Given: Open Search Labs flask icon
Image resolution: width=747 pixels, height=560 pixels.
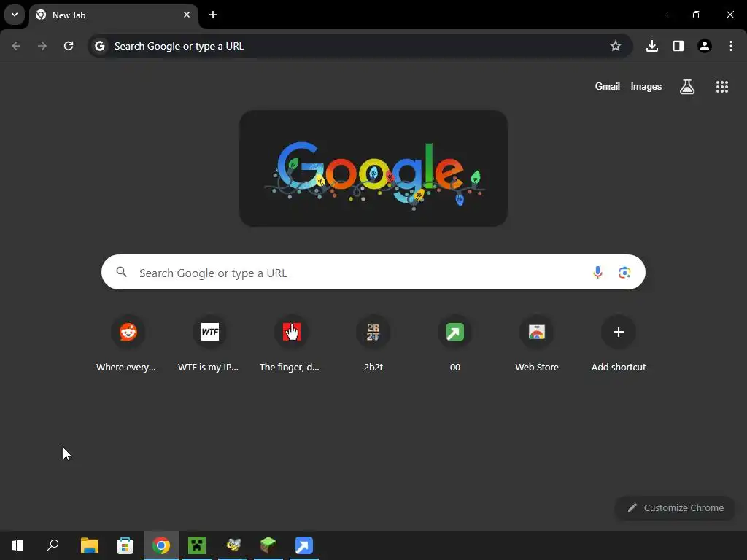Looking at the screenshot, I should pyautogui.click(x=687, y=86).
